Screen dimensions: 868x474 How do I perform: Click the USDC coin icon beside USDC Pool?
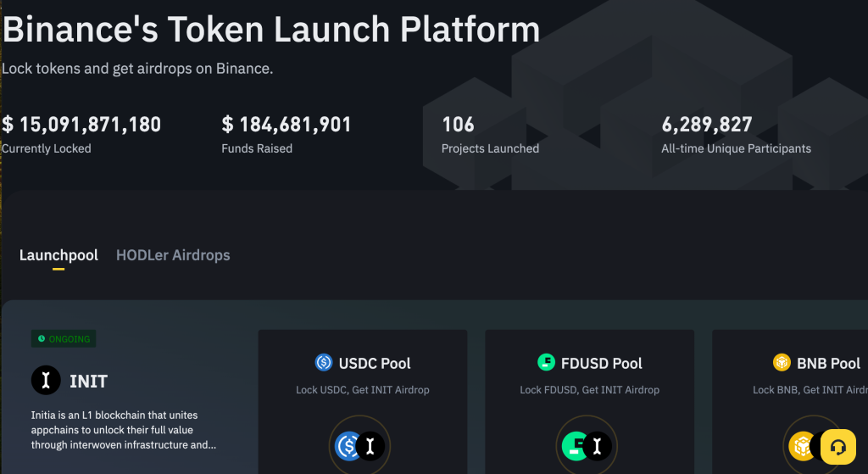coord(324,363)
